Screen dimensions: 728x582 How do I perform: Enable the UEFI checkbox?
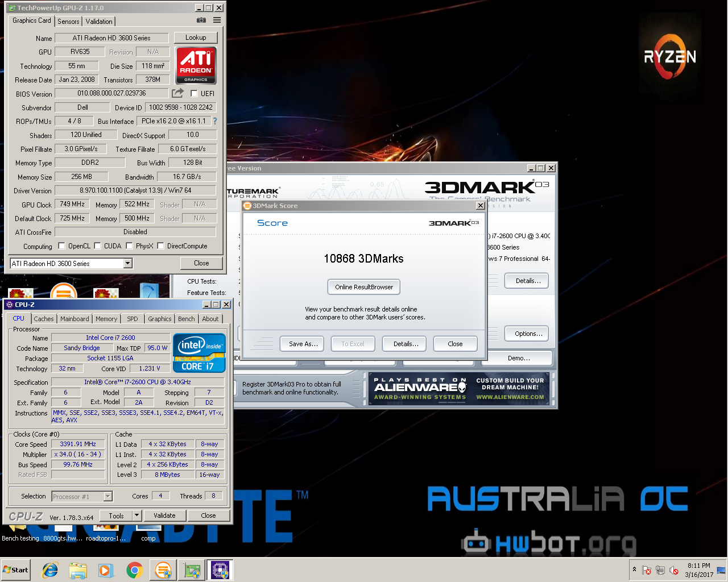click(x=195, y=94)
